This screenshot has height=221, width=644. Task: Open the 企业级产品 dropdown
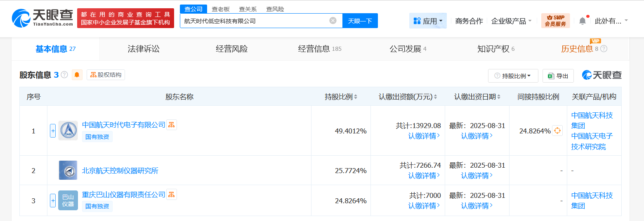tap(511, 21)
